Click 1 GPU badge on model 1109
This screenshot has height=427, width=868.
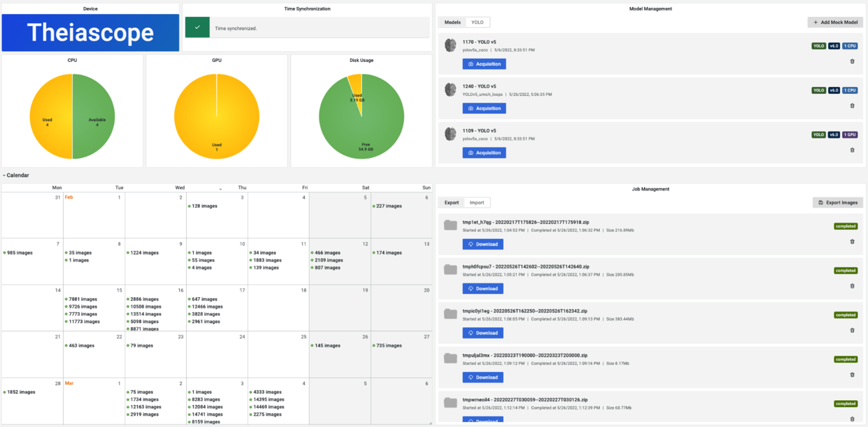[850, 135]
